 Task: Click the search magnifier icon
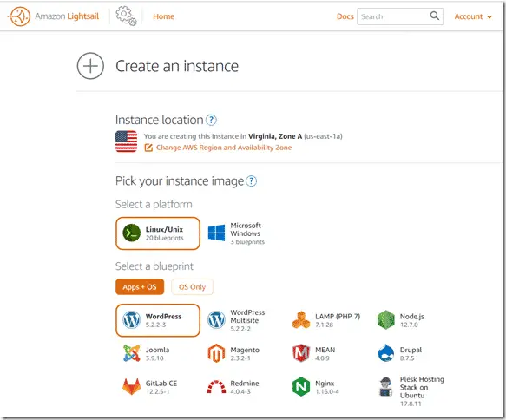(x=435, y=16)
